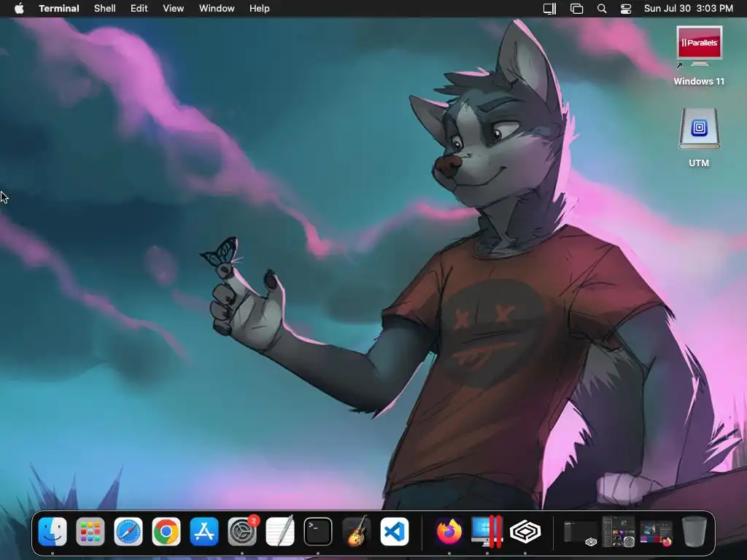Open the Apple menu
The image size is (747, 560).
pyautogui.click(x=19, y=9)
